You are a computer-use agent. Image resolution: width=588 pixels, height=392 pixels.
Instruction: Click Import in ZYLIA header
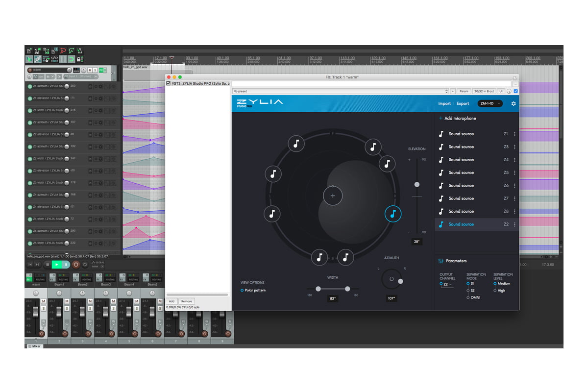444,103
